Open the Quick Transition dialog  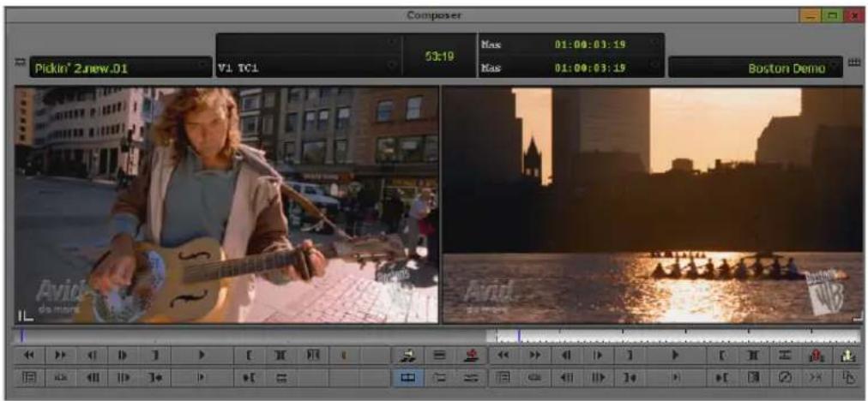click(x=755, y=377)
